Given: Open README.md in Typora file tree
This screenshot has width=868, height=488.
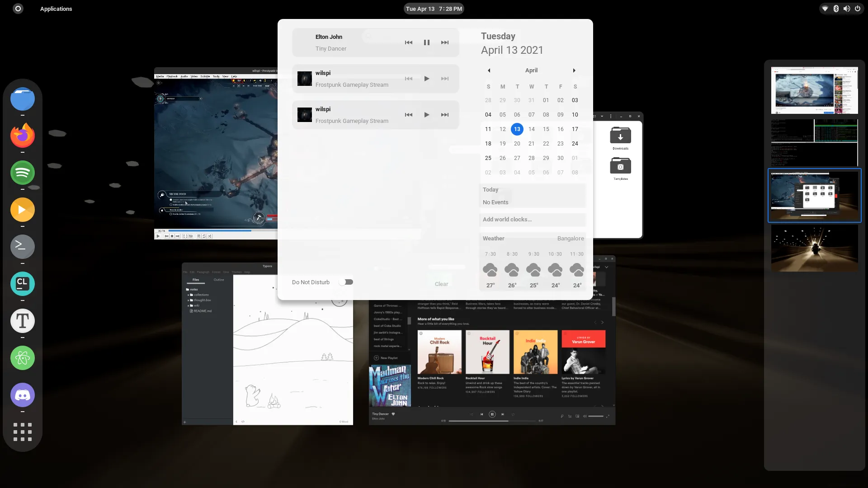Looking at the screenshot, I should [201, 311].
